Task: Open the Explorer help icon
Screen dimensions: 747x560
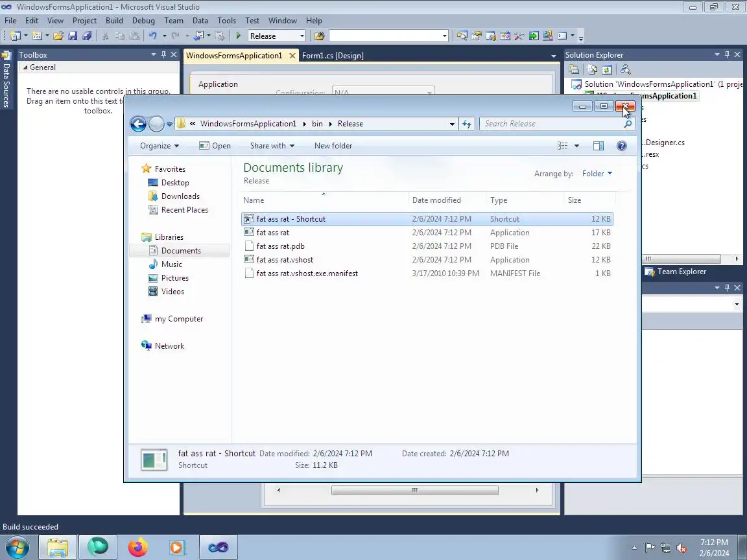Action: 622,146
